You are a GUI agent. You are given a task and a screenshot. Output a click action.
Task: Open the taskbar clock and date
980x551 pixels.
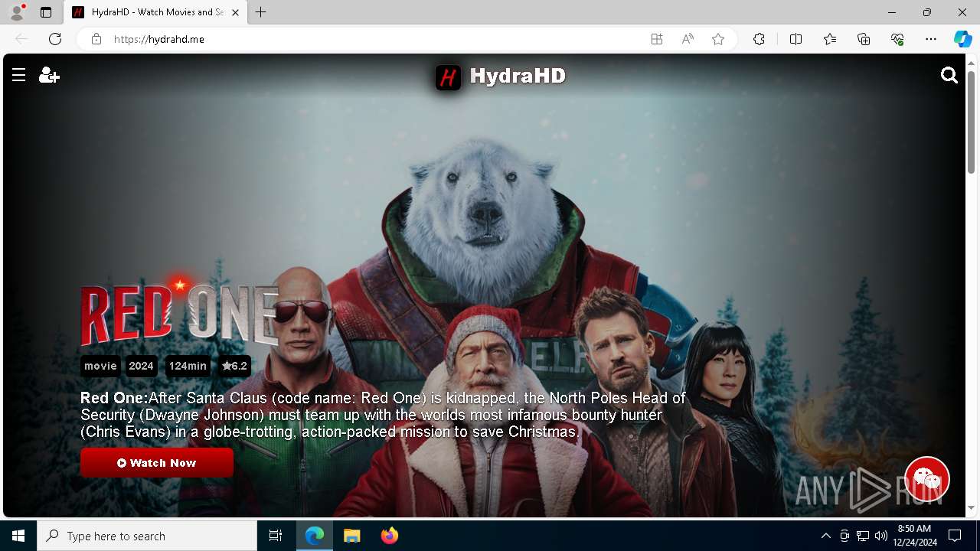914,536
